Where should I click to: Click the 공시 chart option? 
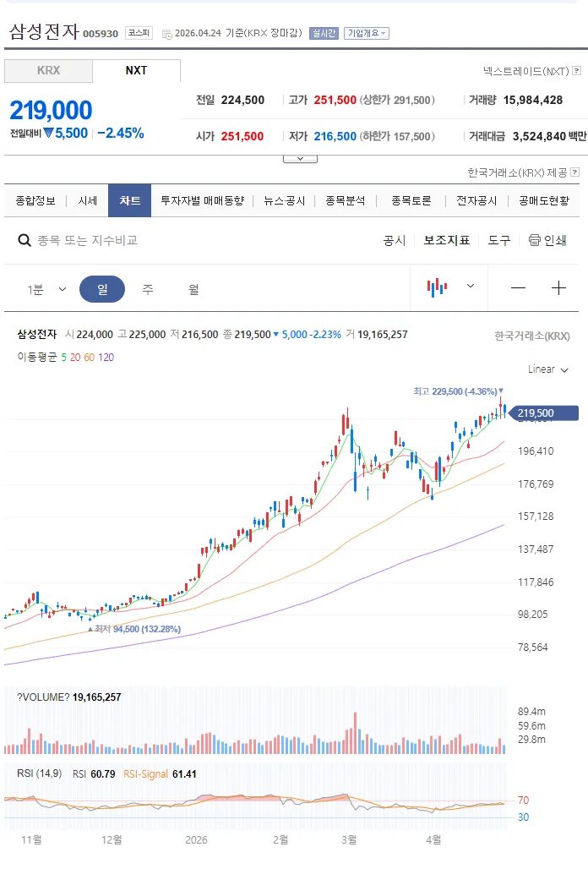[x=395, y=241]
